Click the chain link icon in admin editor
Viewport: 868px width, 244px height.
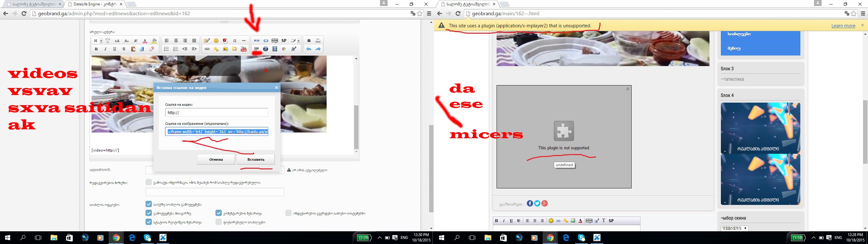tap(207, 49)
